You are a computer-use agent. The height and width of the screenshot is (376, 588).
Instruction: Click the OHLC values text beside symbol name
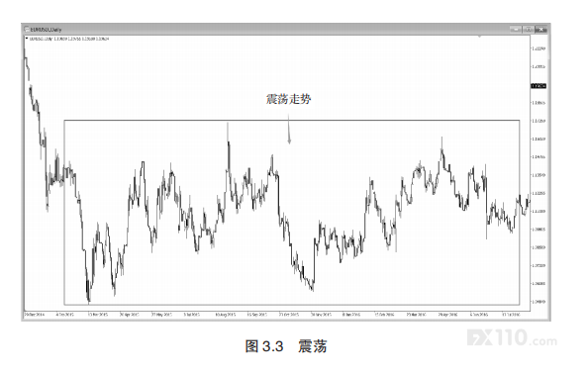82,39
